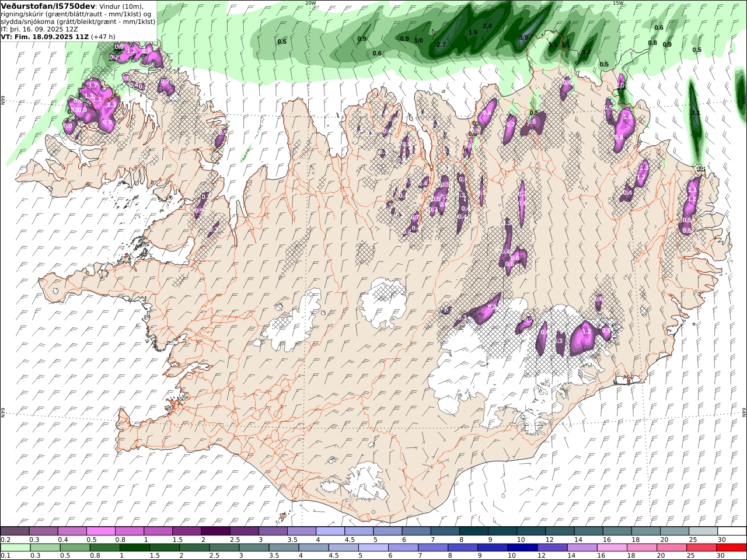
Task: Select grey-green lower legend swatch at 3
Action: point(253,548)
